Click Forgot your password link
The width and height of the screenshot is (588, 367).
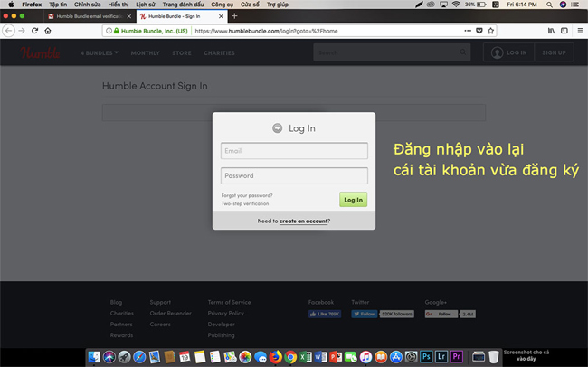[246, 195]
